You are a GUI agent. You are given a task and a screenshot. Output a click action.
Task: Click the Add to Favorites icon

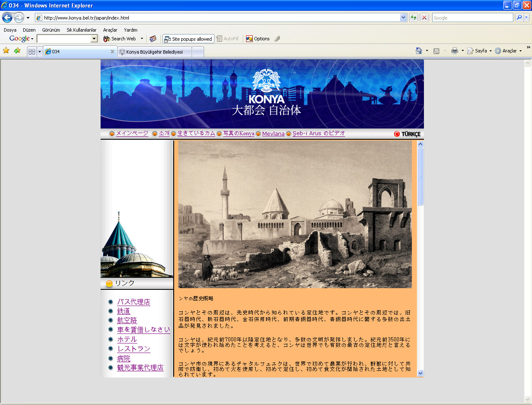[17, 51]
